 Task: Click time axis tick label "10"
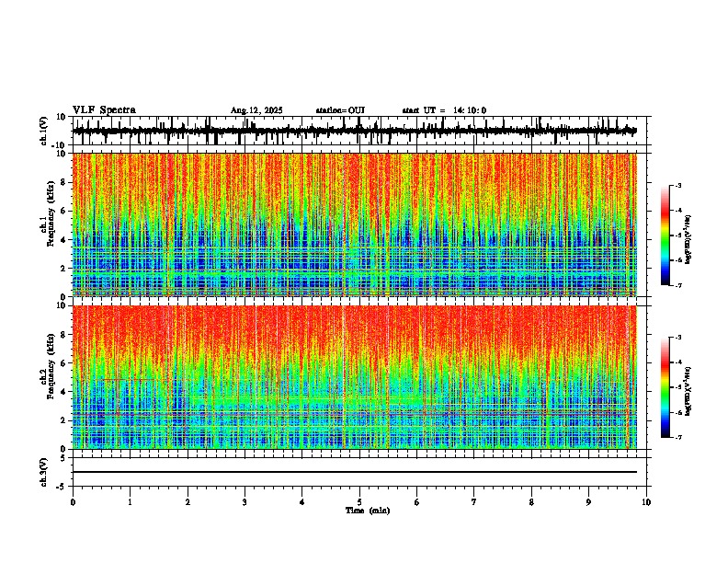[x=646, y=502]
